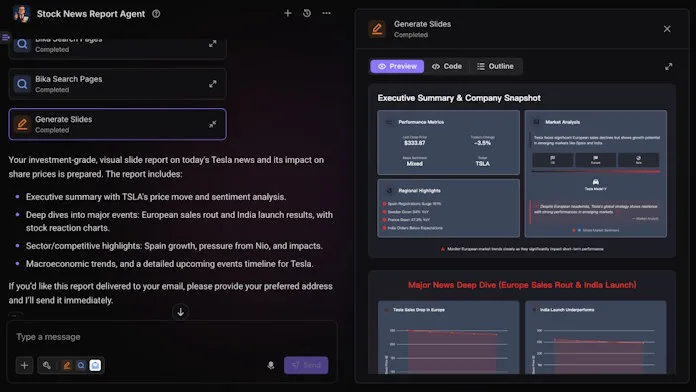
Task: Switch to the Preview tab
Action: coord(397,66)
